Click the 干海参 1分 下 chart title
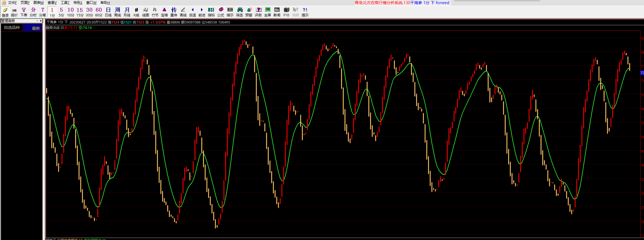 (57, 22)
